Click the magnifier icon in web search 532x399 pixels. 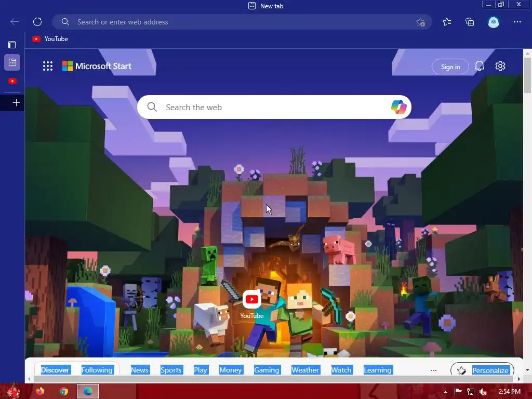(x=152, y=107)
